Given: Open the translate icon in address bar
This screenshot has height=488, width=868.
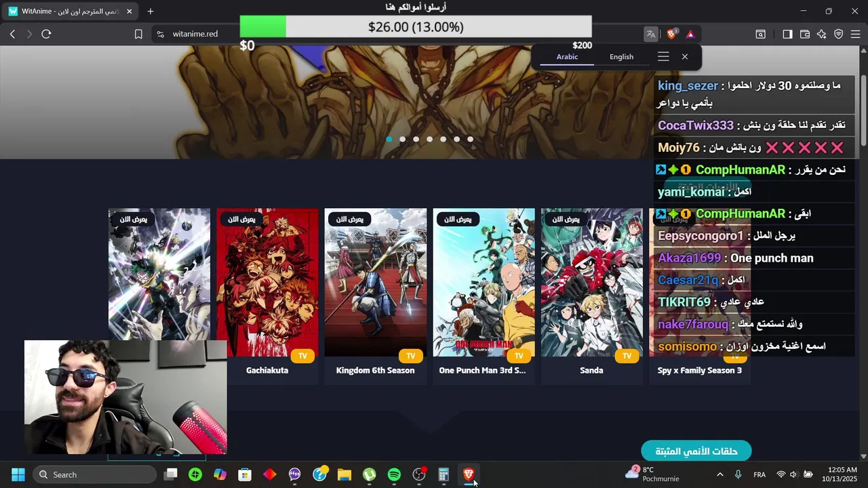Looking at the screenshot, I should point(651,34).
